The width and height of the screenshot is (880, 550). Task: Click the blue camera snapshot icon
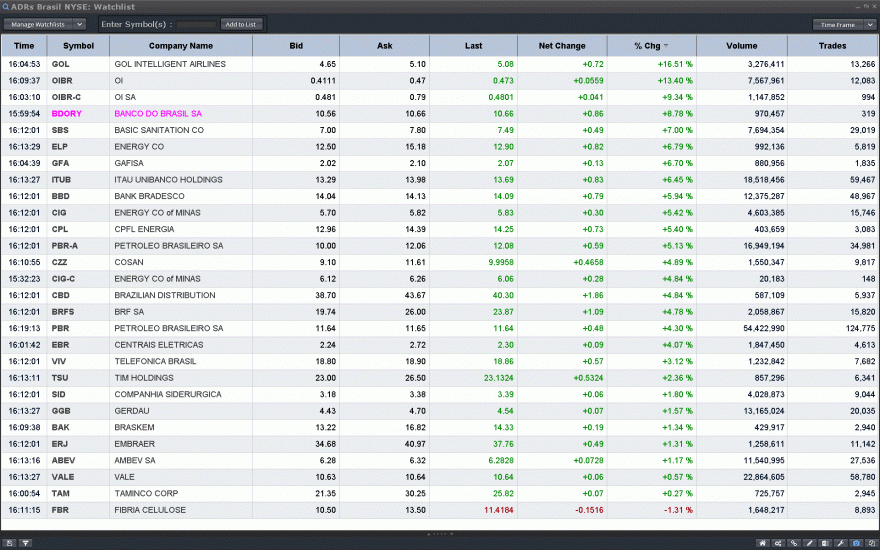click(x=856, y=543)
